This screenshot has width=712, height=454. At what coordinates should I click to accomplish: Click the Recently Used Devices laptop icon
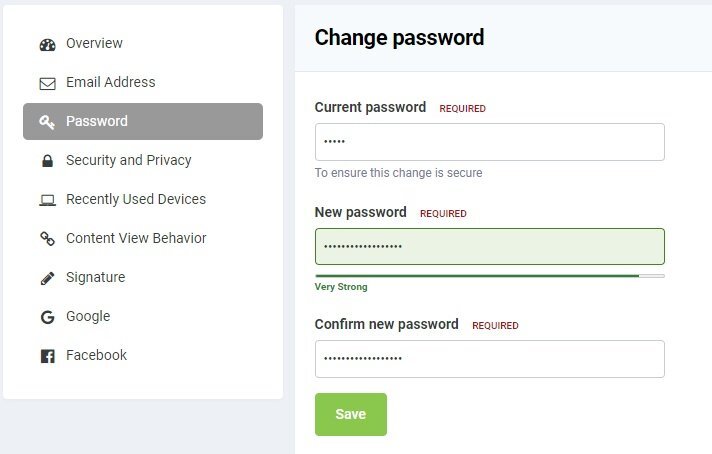(47, 200)
